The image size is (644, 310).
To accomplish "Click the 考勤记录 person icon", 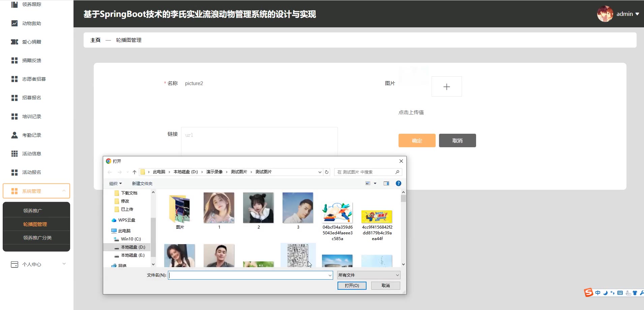I will [x=14, y=135].
